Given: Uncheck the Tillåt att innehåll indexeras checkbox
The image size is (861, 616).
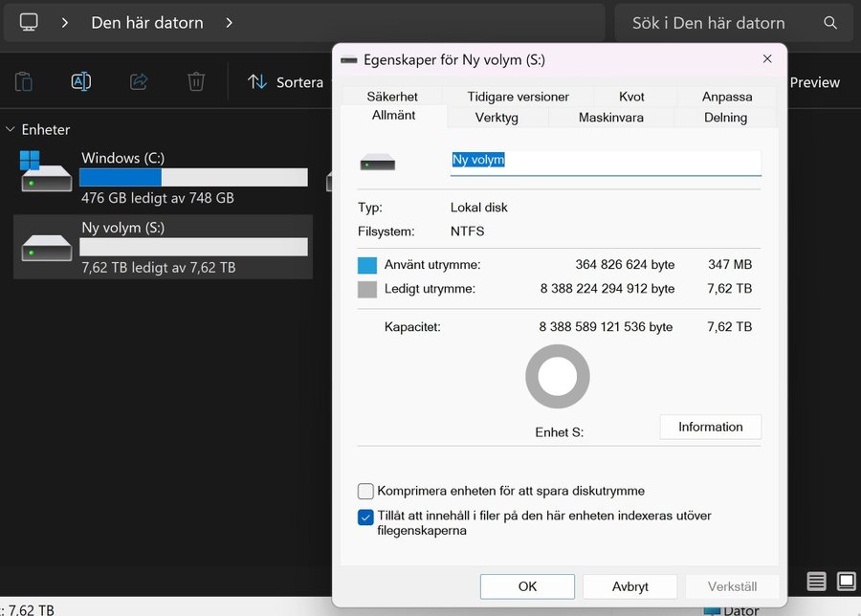Looking at the screenshot, I should (365, 517).
